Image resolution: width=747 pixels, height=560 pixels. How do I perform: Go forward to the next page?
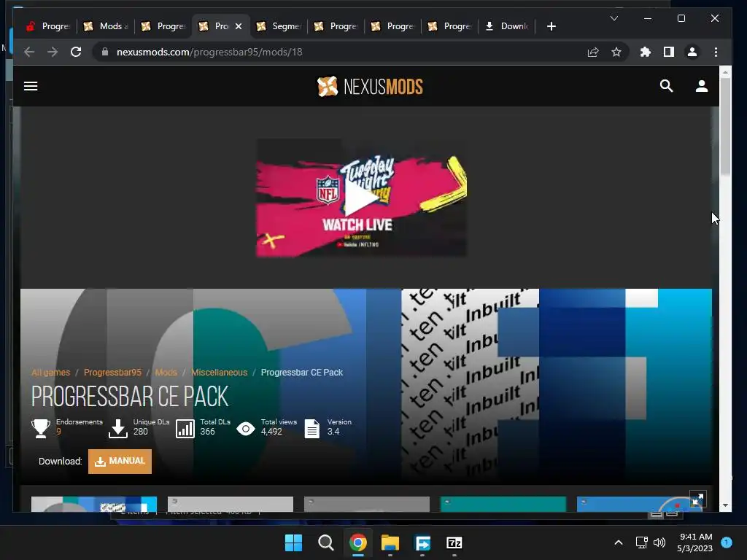click(53, 52)
